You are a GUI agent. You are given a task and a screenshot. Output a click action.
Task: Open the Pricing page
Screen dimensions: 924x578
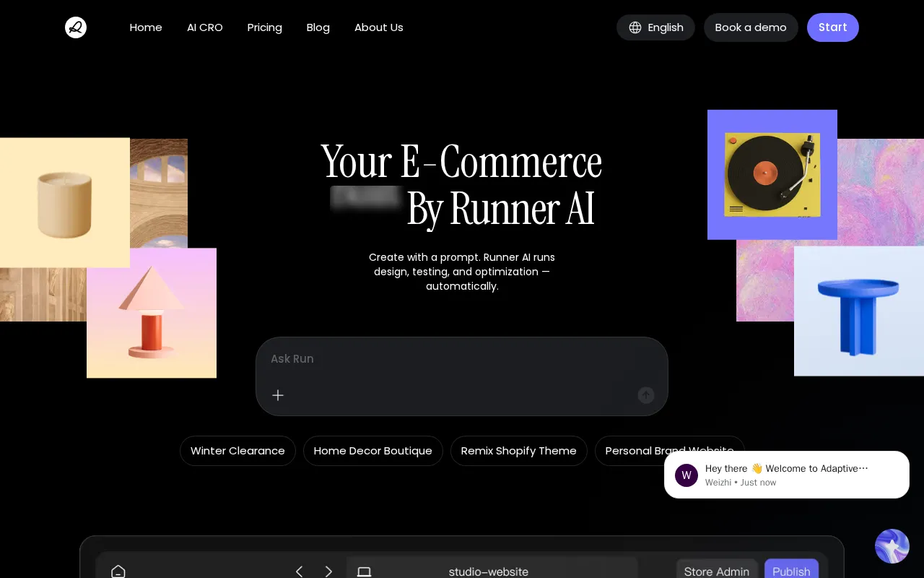coord(265,27)
